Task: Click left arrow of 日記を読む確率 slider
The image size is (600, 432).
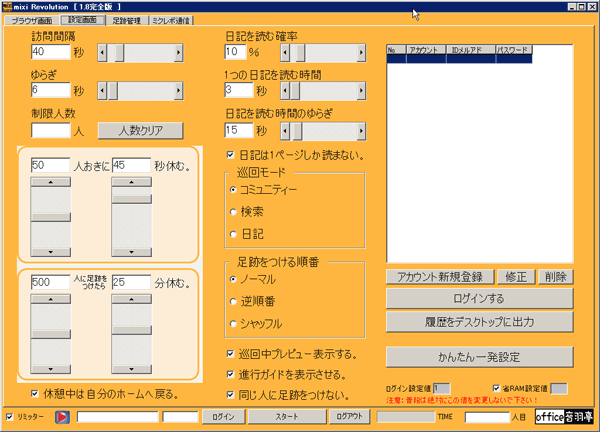Action: point(285,53)
